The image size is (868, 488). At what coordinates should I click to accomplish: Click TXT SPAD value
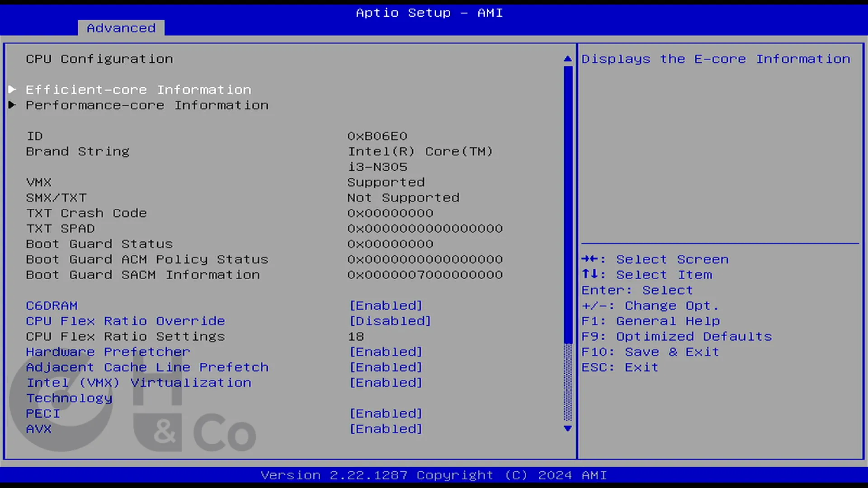click(425, 228)
